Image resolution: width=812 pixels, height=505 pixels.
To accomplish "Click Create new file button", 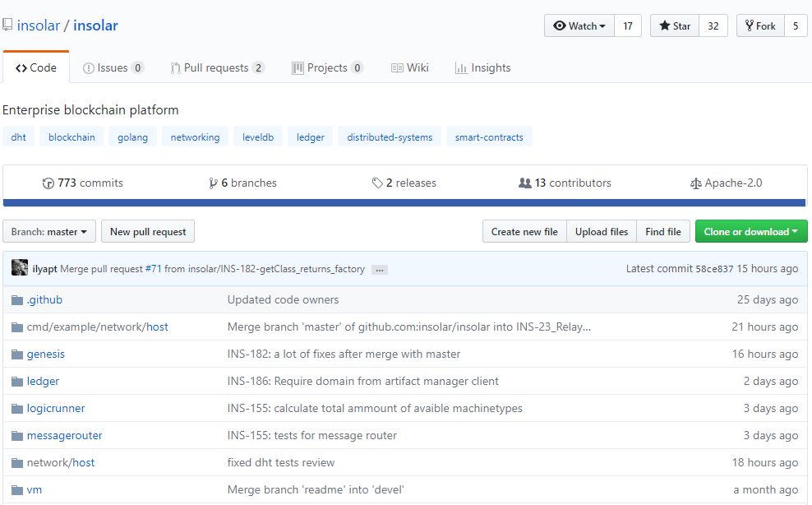I will click(x=524, y=232).
